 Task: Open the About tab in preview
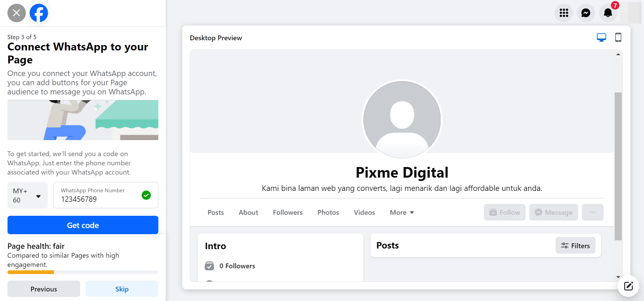(248, 212)
